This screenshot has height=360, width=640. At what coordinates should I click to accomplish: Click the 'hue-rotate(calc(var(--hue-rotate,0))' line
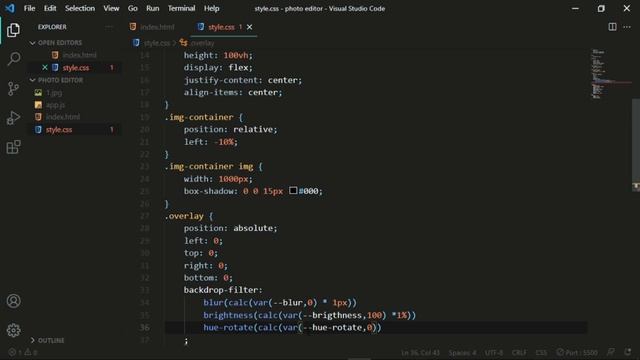pyautogui.click(x=292, y=327)
